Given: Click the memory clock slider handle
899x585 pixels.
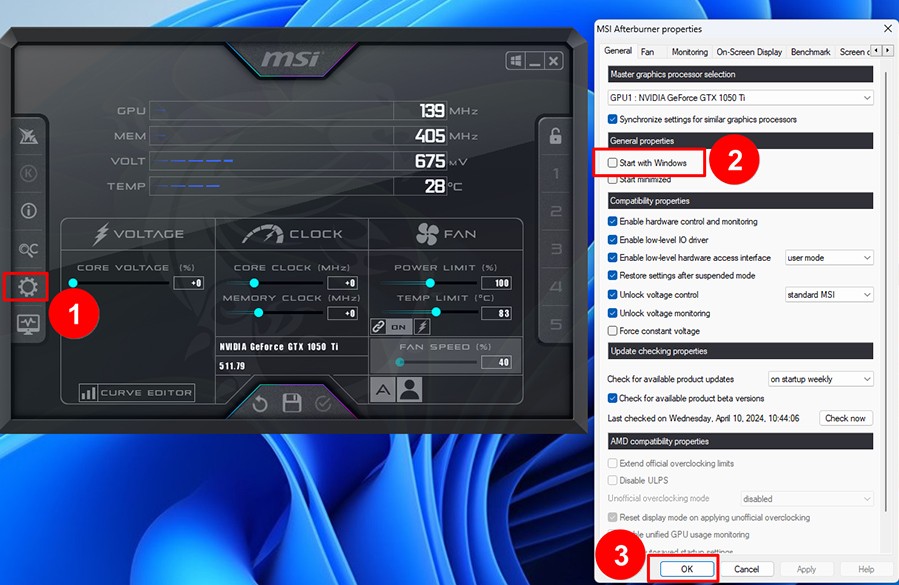Looking at the screenshot, I should coord(259,313).
